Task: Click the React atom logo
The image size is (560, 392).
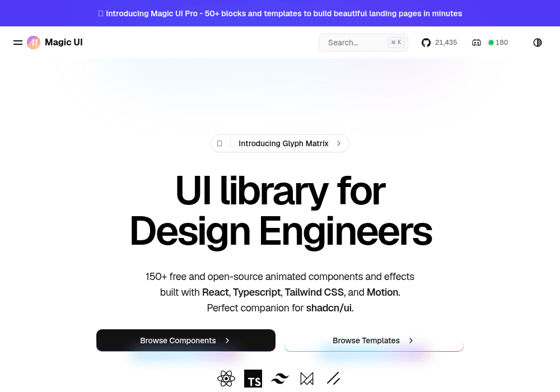Action: [x=226, y=379]
